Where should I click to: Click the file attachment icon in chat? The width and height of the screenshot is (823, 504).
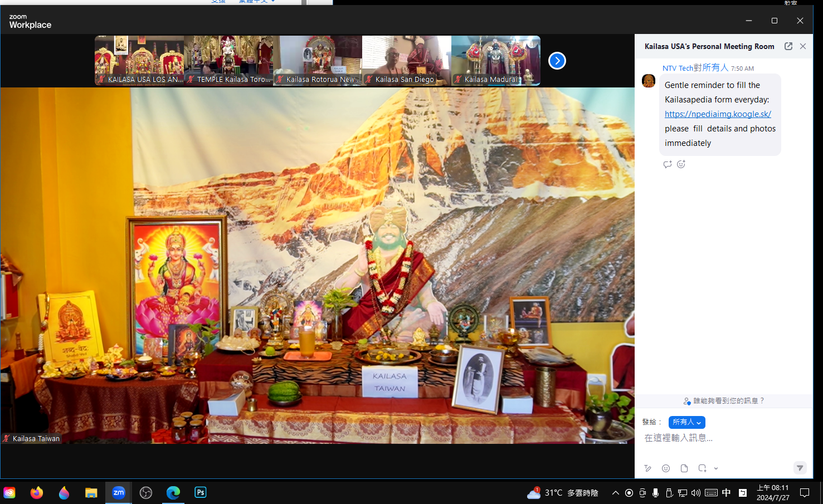(x=684, y=468)
